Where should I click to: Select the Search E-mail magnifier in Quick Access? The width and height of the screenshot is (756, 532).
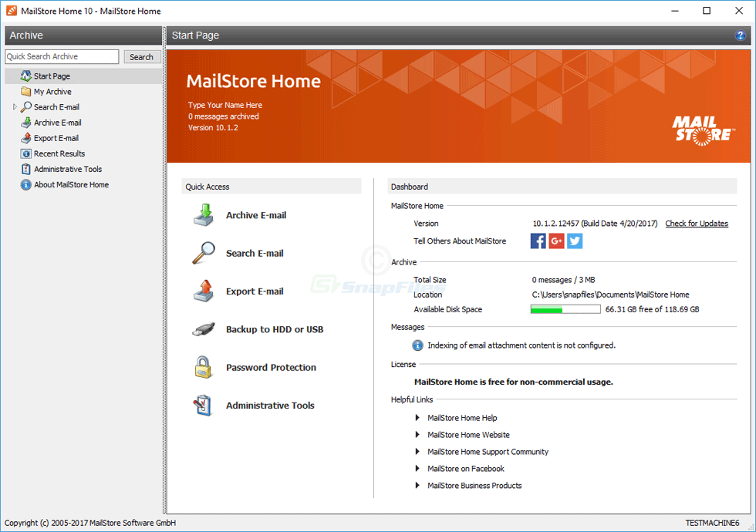(256, 253)
